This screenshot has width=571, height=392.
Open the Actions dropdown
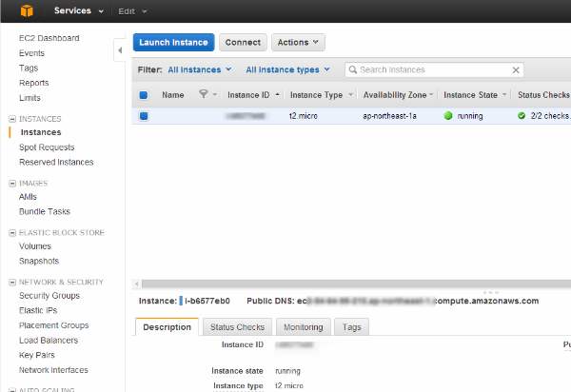(298, 43)
